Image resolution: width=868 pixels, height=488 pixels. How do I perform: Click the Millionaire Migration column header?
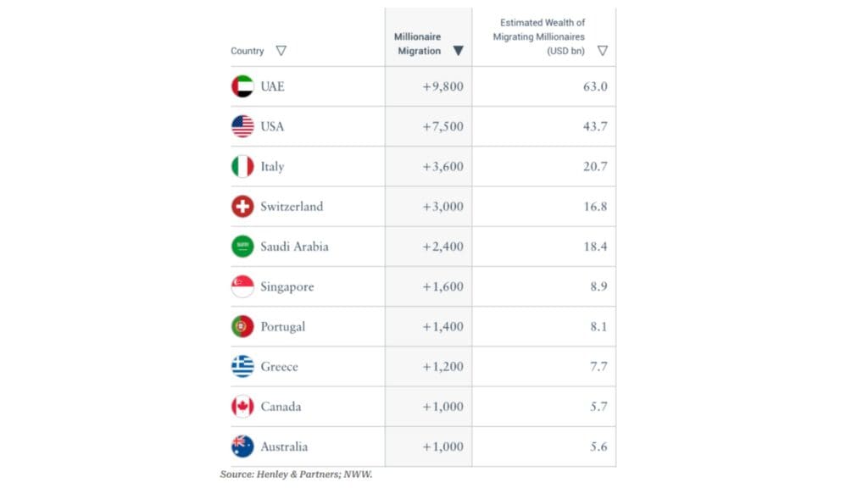click(x=418, y=44)
